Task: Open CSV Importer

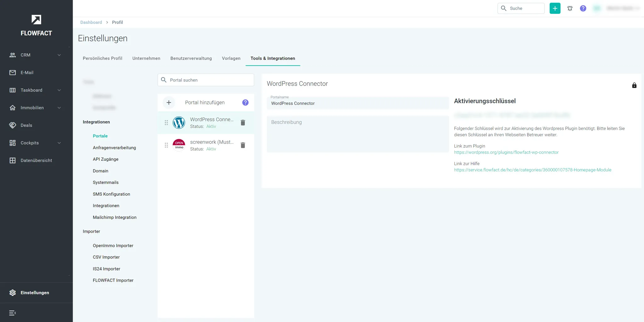Action: tap(106, 257)
